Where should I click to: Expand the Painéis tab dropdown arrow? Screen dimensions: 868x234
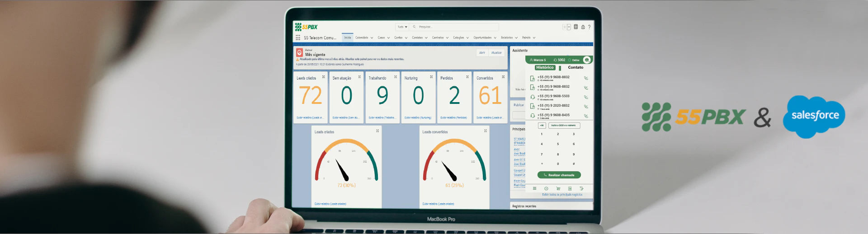coord(534,38)
